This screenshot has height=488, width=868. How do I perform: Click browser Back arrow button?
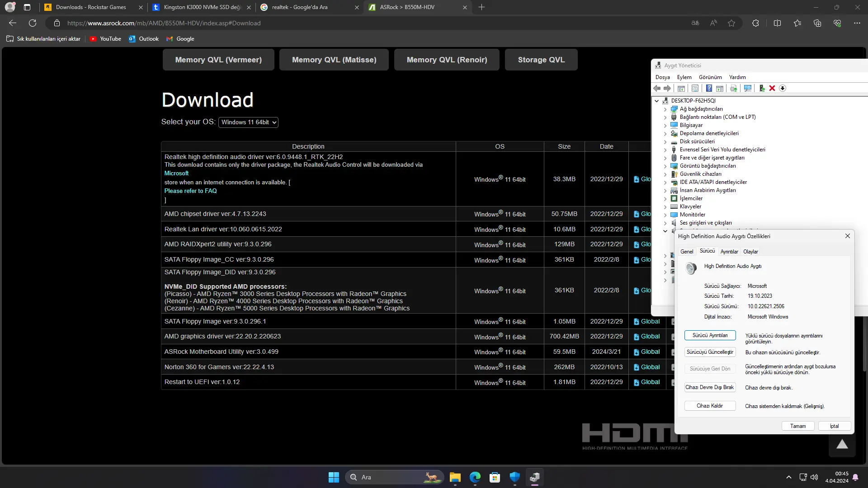tap(13, 23)
